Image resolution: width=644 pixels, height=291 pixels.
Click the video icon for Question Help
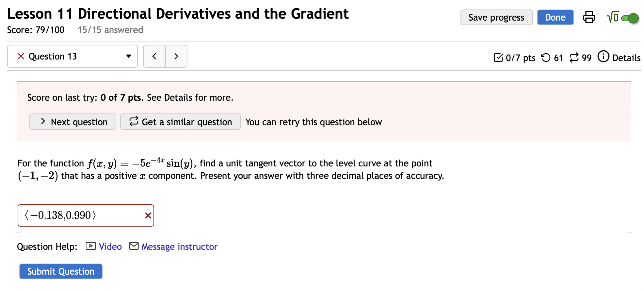point(90,246)
